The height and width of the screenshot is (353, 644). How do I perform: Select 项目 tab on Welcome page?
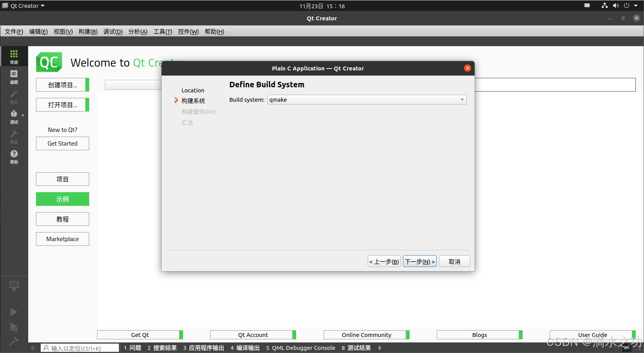(x=63, y=179)
